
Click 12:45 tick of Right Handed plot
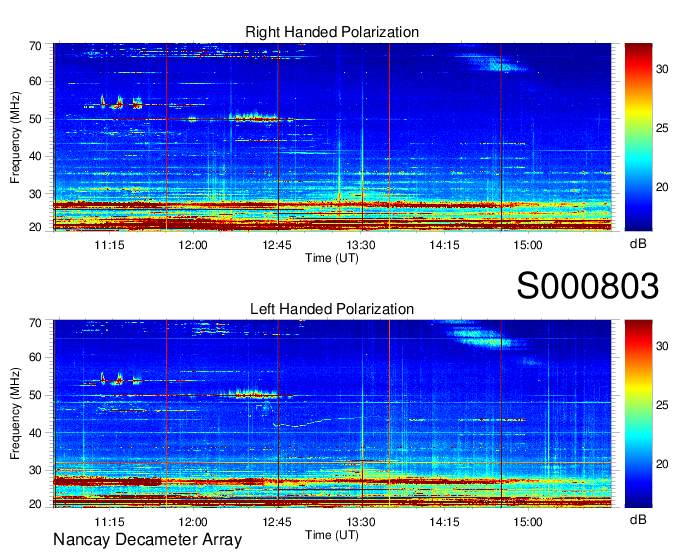pos(277,245)
